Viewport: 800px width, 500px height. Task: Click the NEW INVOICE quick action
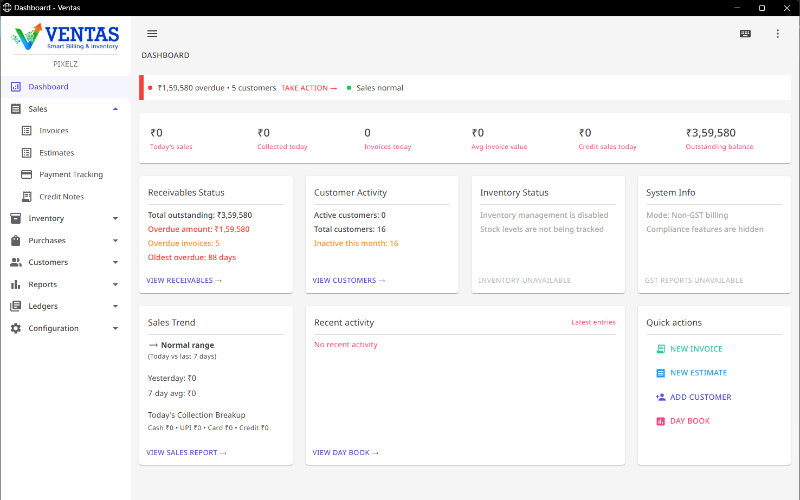[x=689, y=349]
